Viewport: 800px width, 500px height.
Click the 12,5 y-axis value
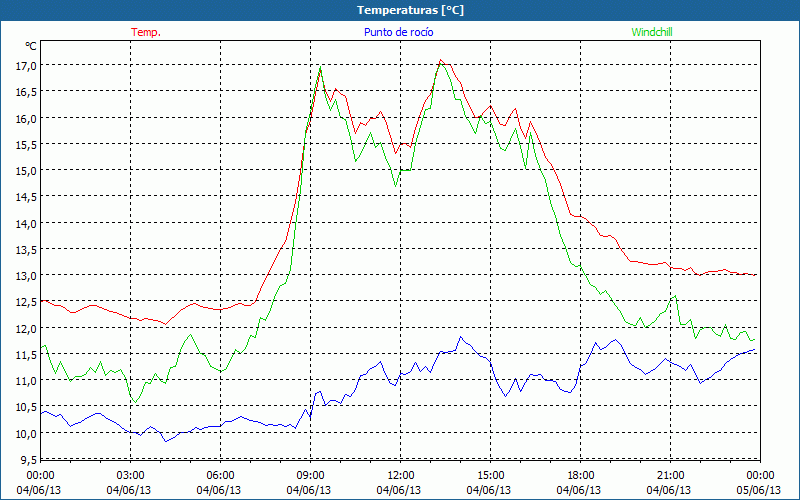27,302
